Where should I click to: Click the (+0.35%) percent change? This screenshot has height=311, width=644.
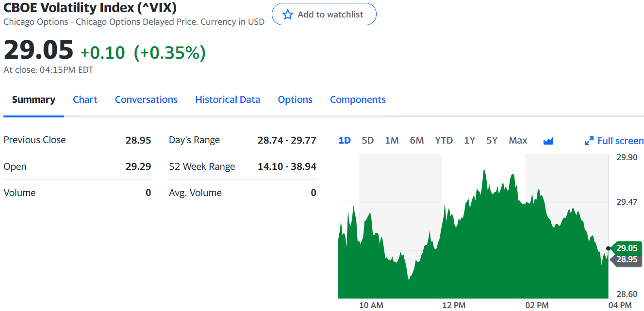(x=169, y=52)
